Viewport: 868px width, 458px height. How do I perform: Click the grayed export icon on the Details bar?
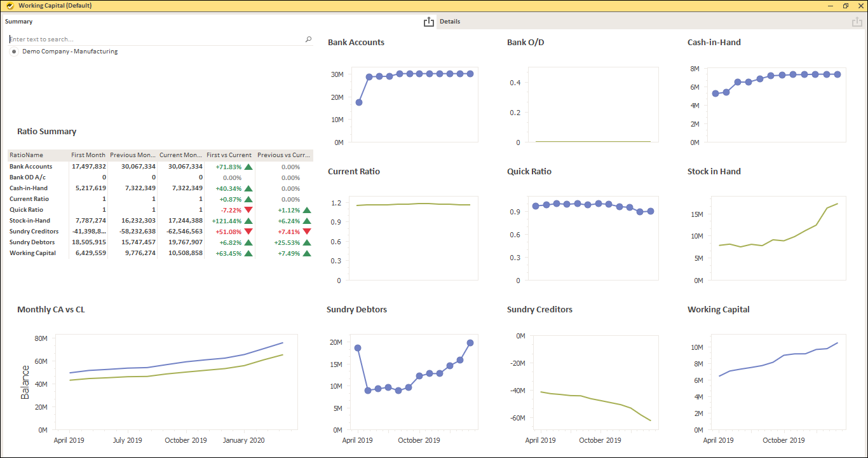(857, 21)
